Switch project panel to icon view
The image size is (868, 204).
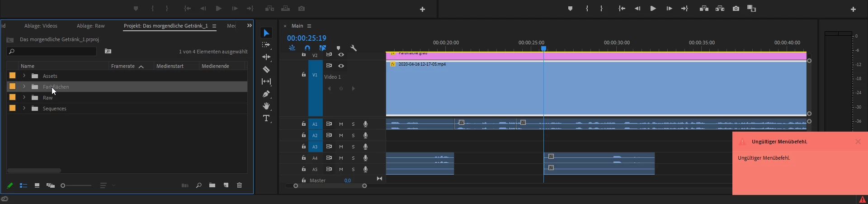37,185
